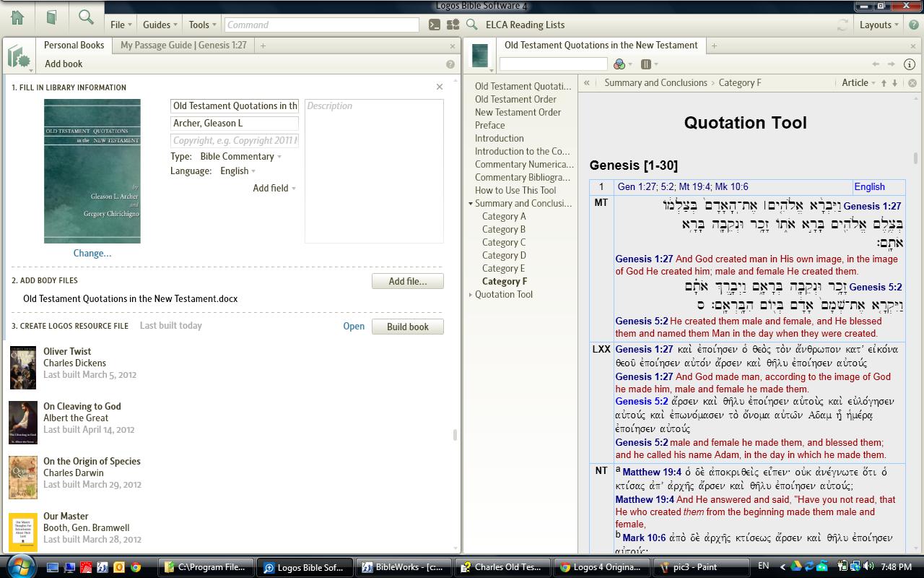Click the book title input field

235,105
